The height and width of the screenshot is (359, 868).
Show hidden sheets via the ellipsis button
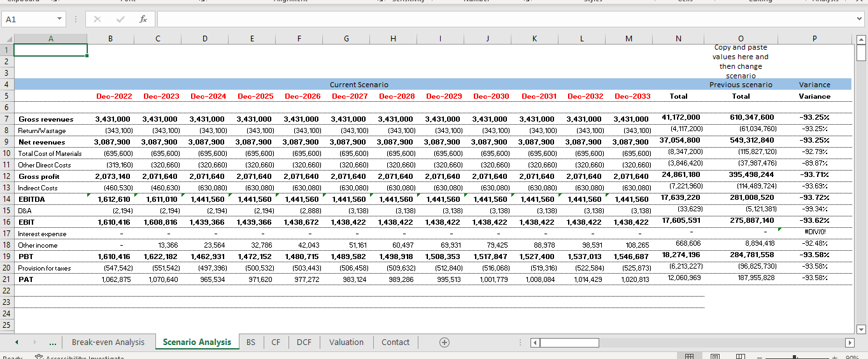point(53,343)
